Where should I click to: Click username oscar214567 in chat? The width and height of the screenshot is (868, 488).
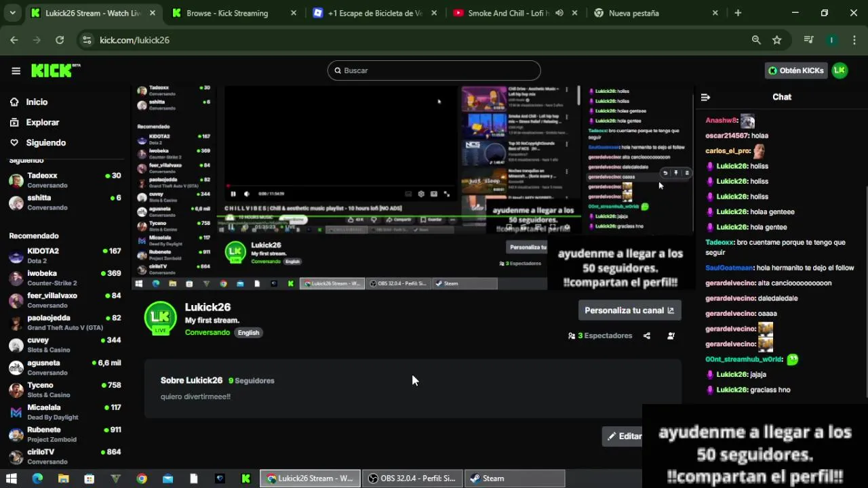point(726,136)
